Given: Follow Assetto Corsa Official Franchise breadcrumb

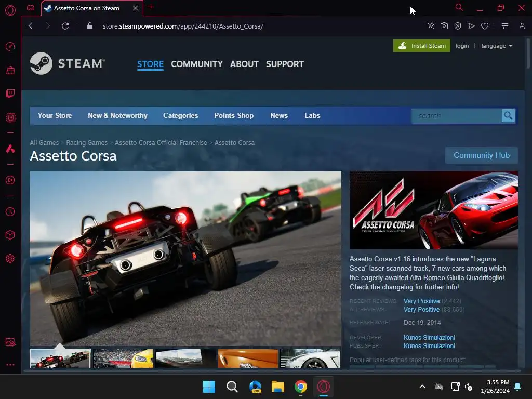Looking at the screenshot, I should 161,143.
